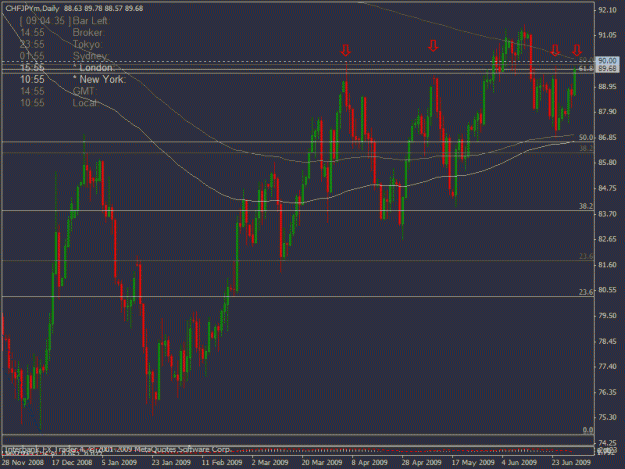Viewport: 625px width, 469px height.
Task: Click the Sydney: session label
Action: pos(90,56)
